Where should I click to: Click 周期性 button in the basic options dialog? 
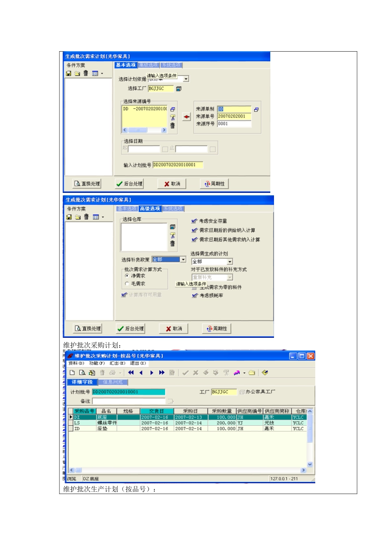(215, 184)
